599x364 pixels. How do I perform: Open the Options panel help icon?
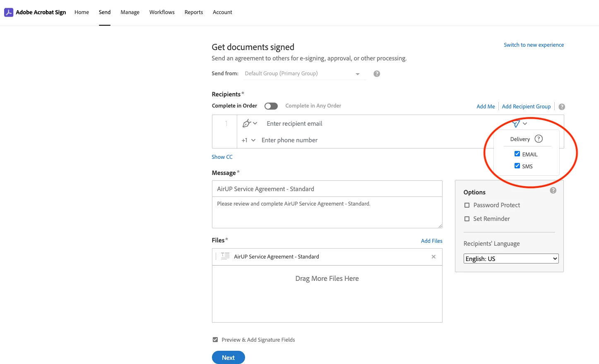tap(553, 191)
